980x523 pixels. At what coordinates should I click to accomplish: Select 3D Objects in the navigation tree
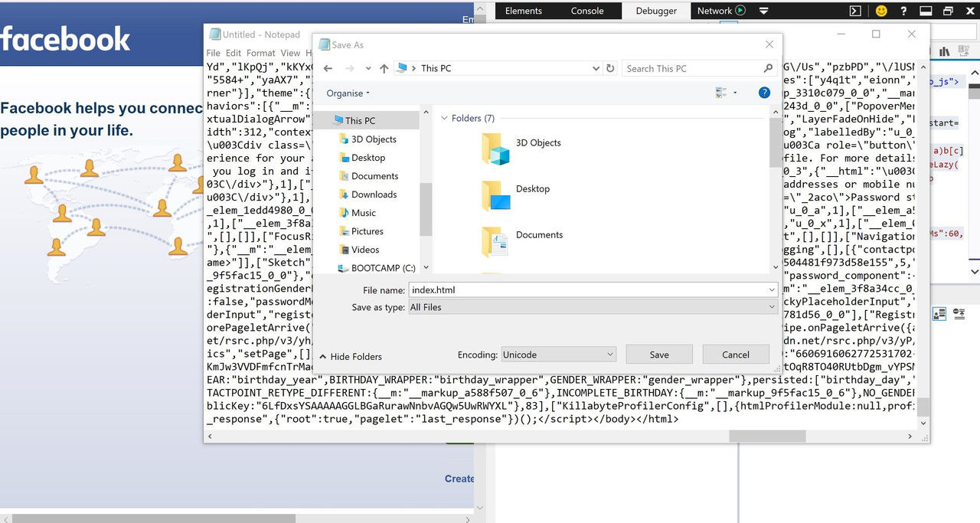click(x=374, y=139)
